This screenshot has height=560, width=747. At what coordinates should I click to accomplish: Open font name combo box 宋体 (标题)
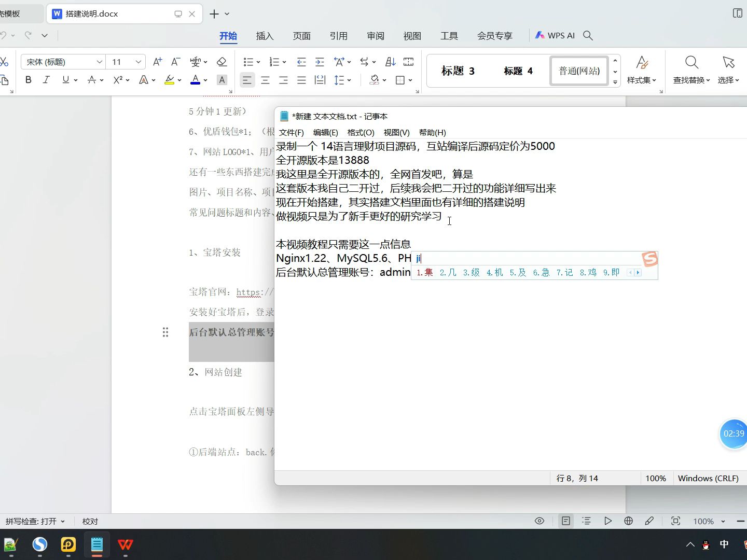(63, 62)
